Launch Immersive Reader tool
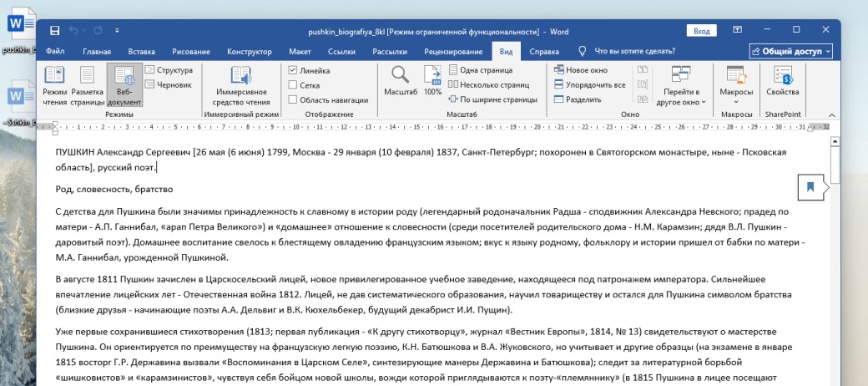The height and width of the screenshot is (386, 868). (x=242, y=84)
